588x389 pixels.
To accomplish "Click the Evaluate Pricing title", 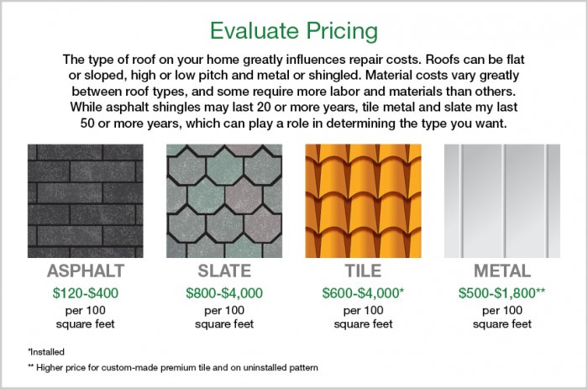I will click(294, 31).
